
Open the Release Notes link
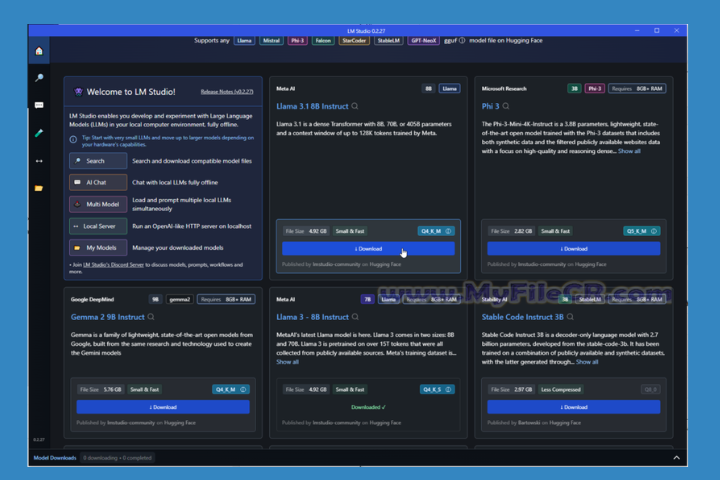[227, 92]
